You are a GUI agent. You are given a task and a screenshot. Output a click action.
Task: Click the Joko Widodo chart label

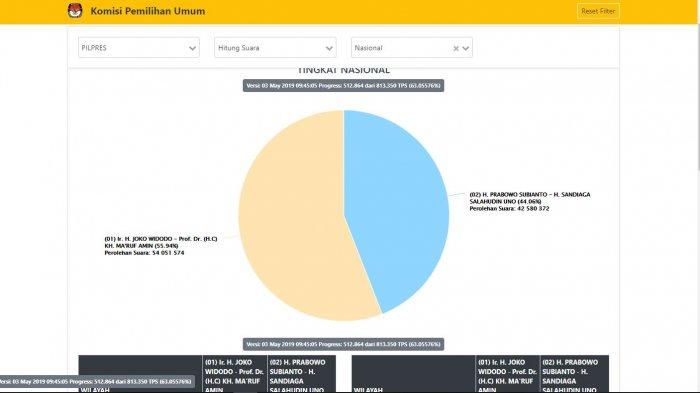pos(161,246)
